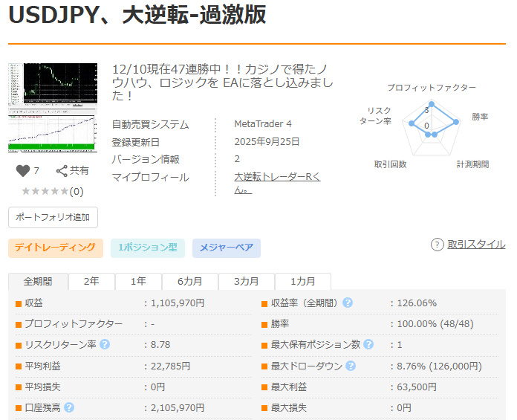
Task: Click the デイトレーディング tag
Action: click(x=55, y=248)
